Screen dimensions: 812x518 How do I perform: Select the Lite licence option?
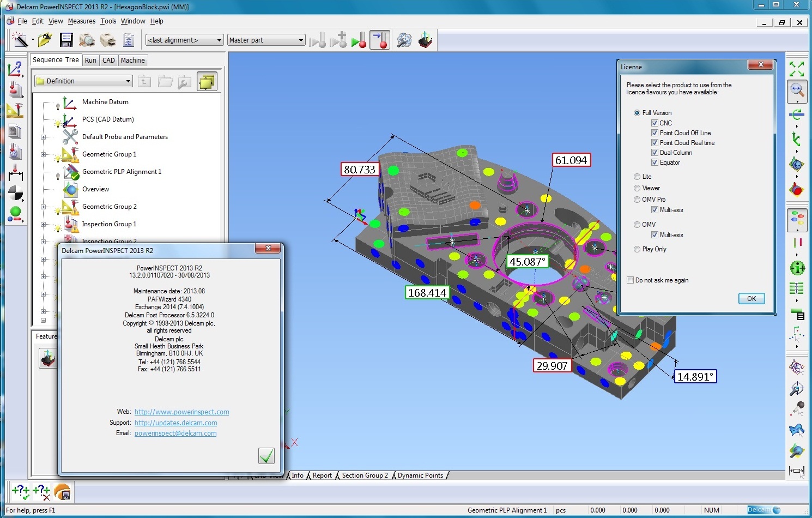[637, 177]
